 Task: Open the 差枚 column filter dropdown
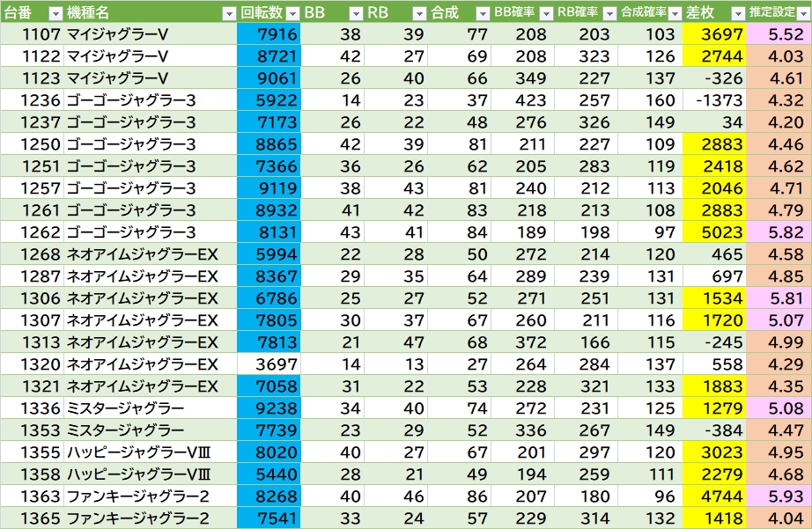(736, 13)
